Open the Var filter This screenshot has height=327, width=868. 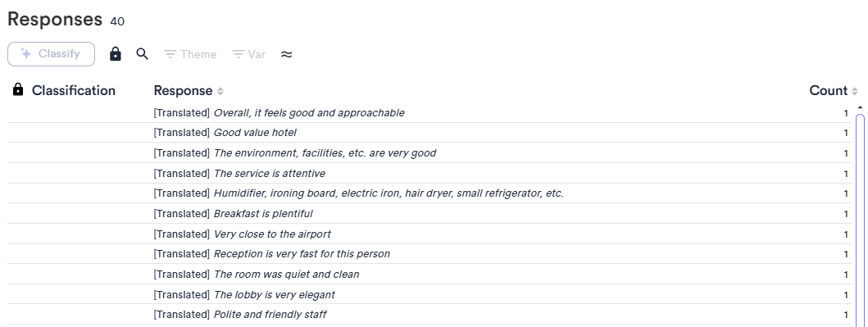pos(248,54)
